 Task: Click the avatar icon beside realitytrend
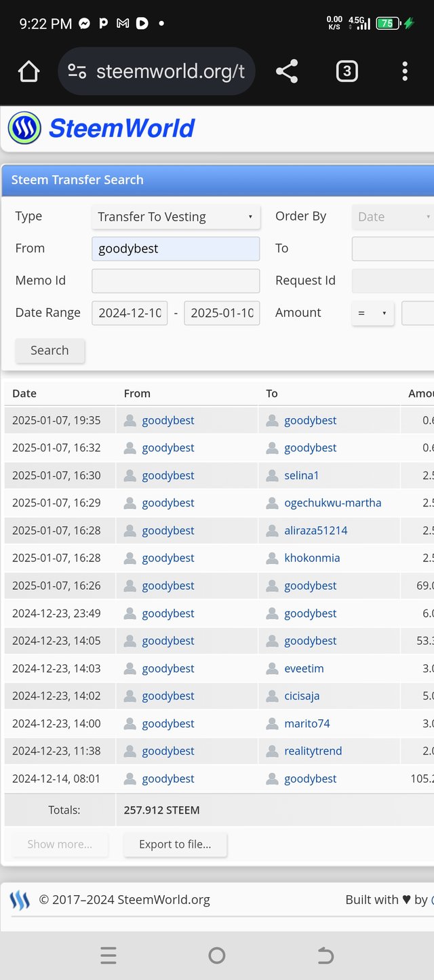[x=272, y=751]
